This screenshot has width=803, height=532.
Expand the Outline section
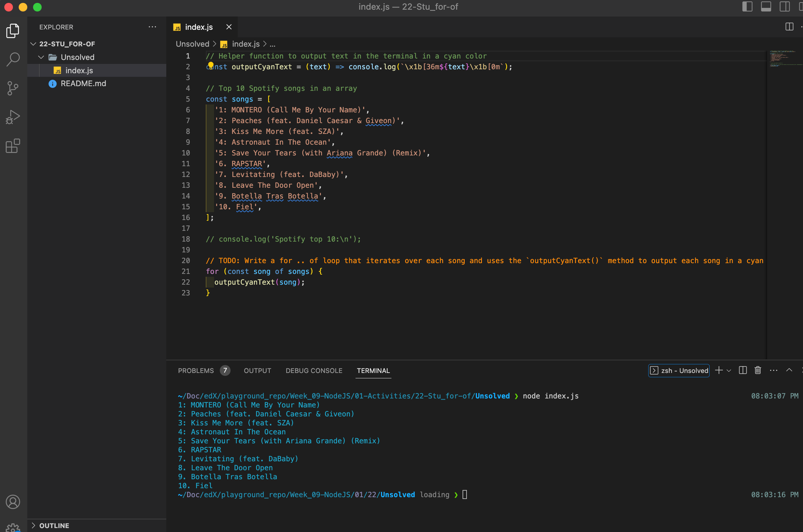[54, 526]
